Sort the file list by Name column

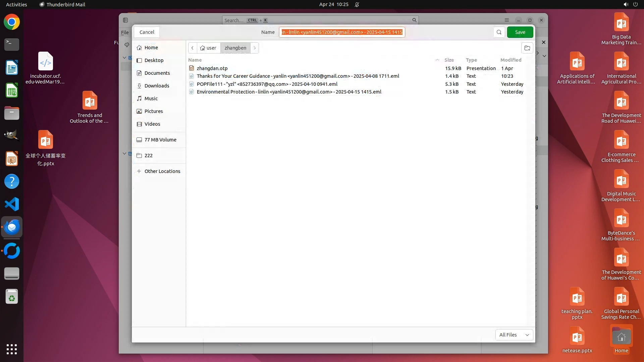click(x=195, y=60)
